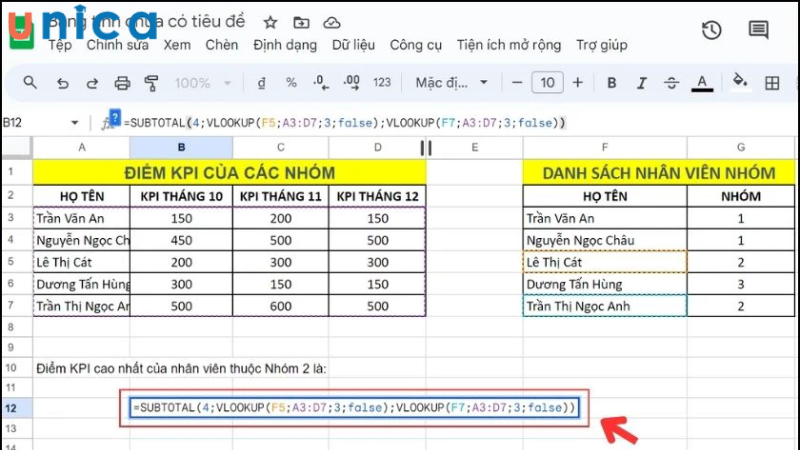800x450 pixels.
Task: Decrease decimal places
Action: pyautogui.click(x=321, y=83)
